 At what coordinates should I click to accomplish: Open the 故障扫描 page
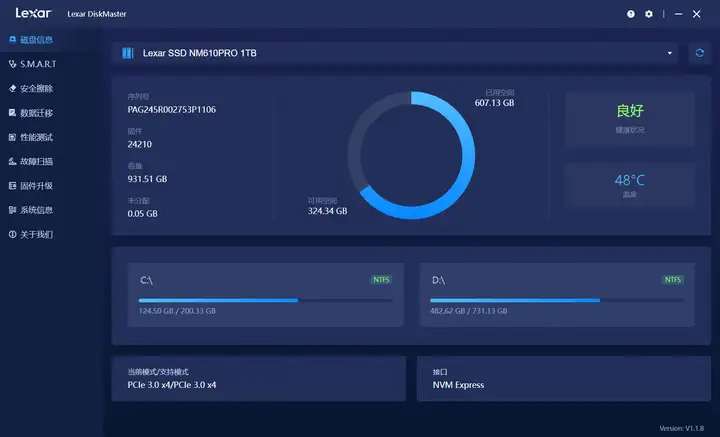pos(31,162)
